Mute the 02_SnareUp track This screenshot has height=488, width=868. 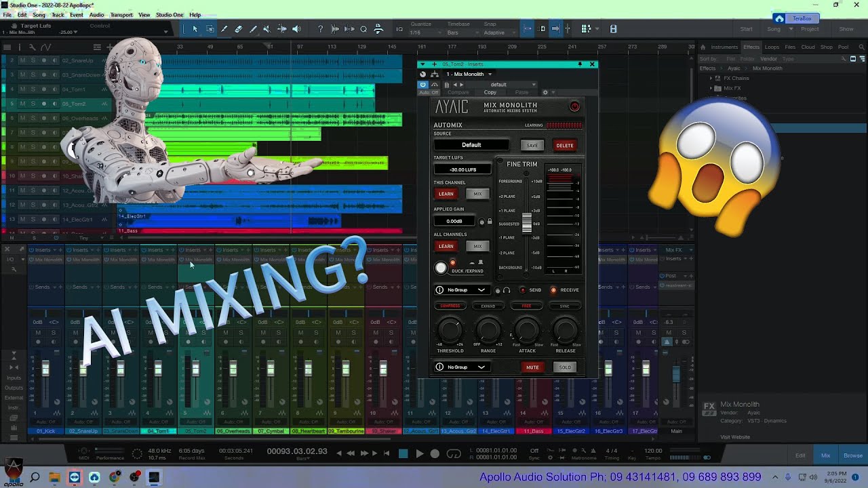(x=22, y=60)
